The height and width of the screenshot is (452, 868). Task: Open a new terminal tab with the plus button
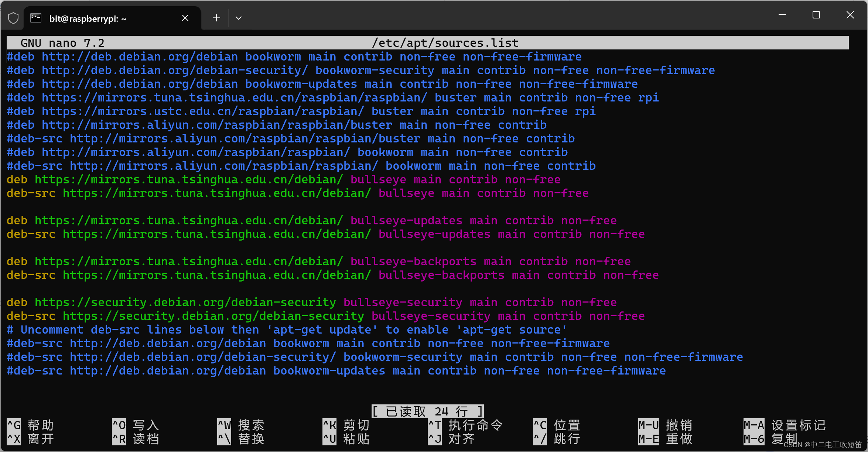[x=216, y=18]
